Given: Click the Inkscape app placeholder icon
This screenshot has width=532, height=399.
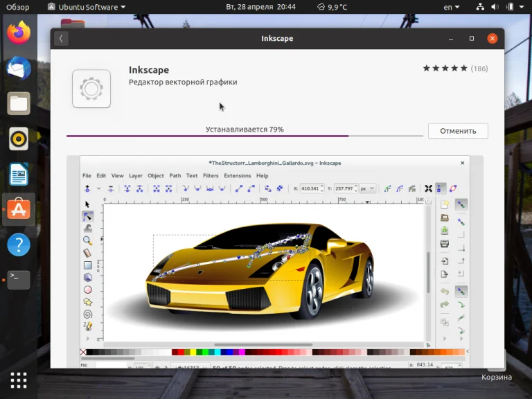Looking at the screenshot, I should click(91, 89).
